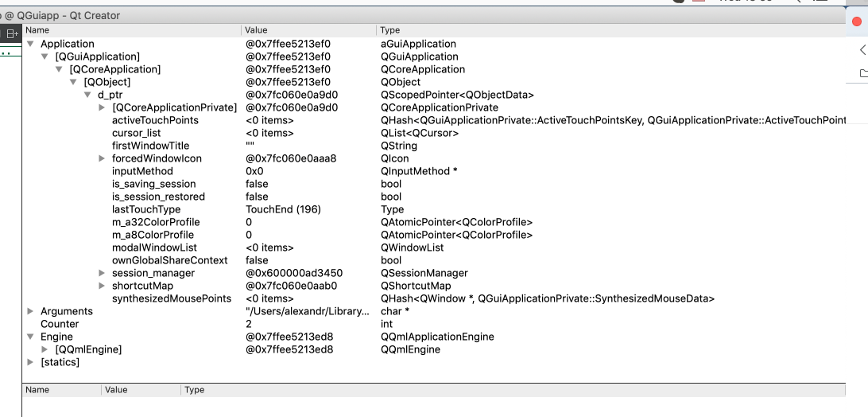Click the Value header in the lower expressions pane
Screen dimensions: 868x417
[x=116, y=390]
